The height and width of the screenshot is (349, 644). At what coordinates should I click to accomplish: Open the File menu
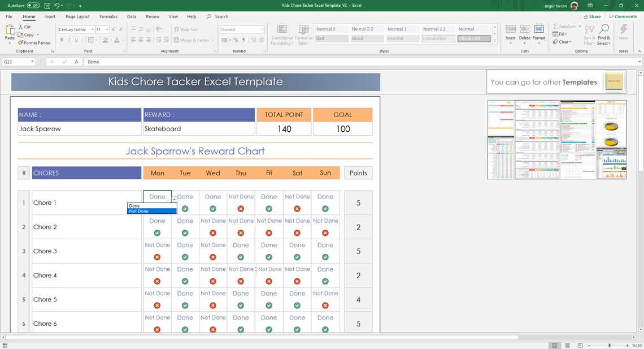(8, 16)
